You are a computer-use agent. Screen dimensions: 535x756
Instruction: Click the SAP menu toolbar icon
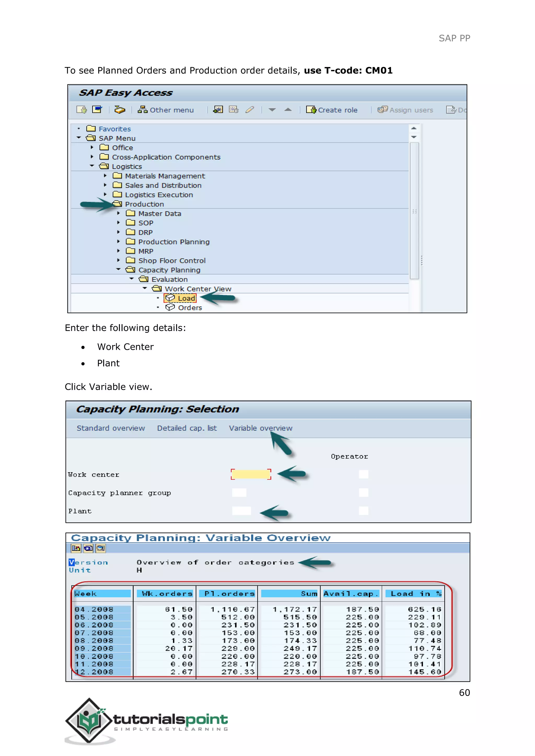[97, 110]
